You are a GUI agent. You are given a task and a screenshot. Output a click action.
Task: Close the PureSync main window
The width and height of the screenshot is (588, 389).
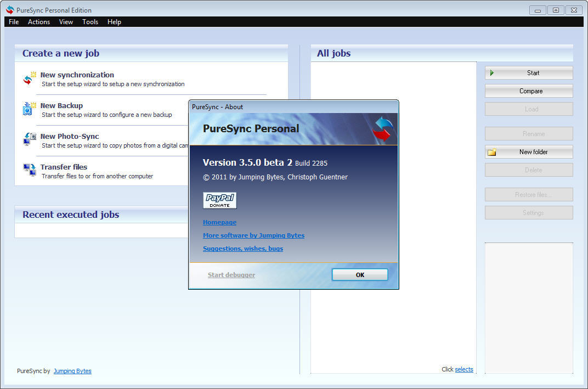pos(574,10)
